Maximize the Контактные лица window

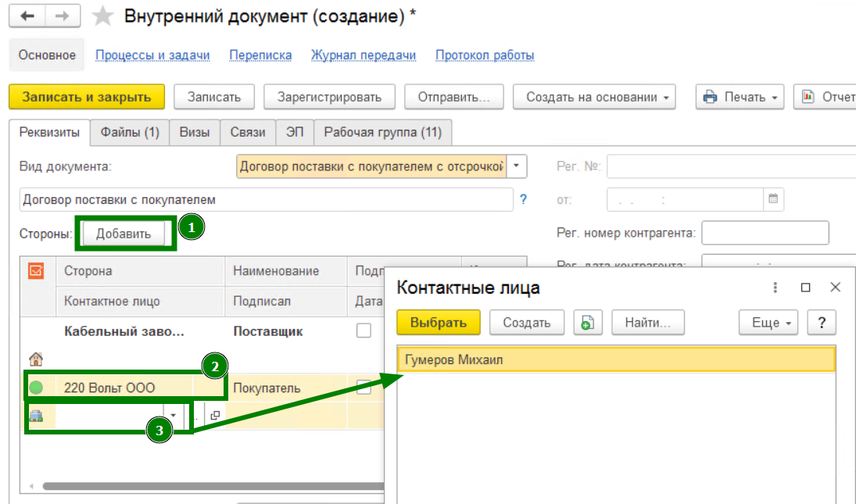coord(805,288)
